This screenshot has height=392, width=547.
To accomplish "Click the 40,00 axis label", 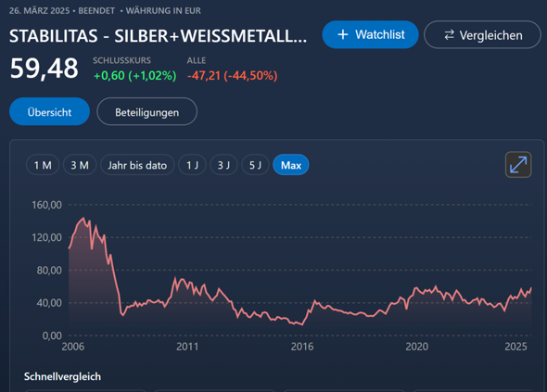I will (x=49, y=303).
